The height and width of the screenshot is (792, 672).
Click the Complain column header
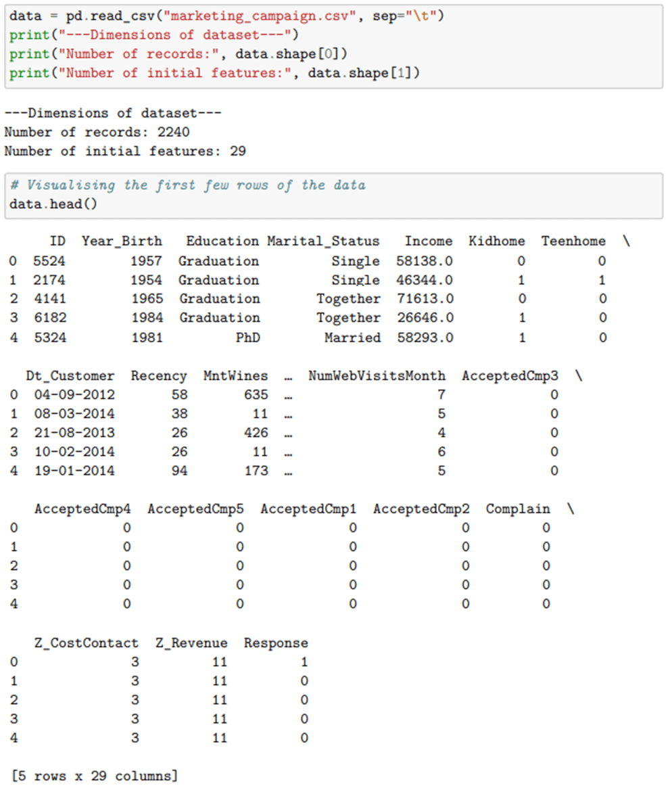tap(518, 509)
